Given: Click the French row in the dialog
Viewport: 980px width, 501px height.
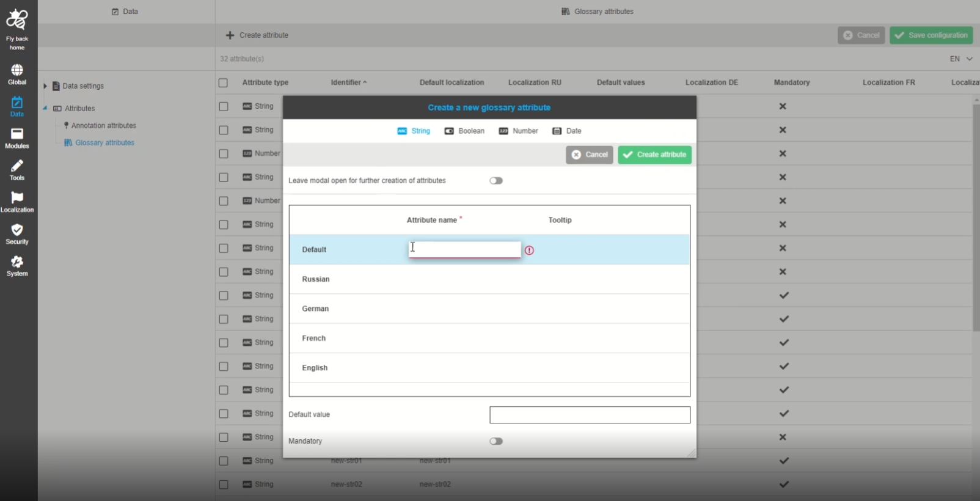Looking at the screenshot, I should coord(489,338).
